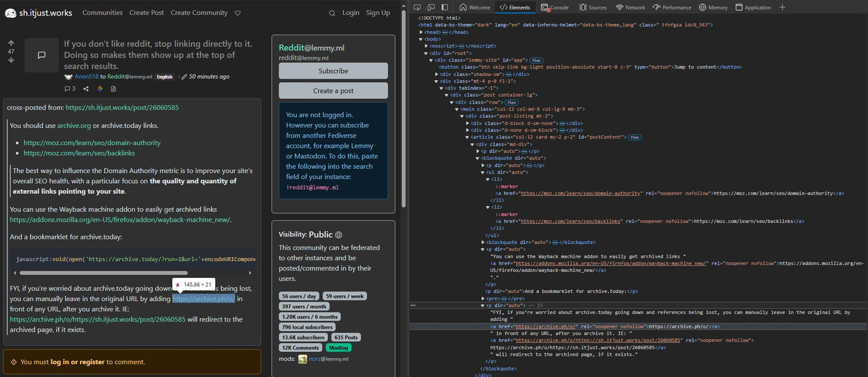The width and height of the screenshot is (868, 377).
Task: Expand the d-block d-sm-none div
Action: pos(468,123)
